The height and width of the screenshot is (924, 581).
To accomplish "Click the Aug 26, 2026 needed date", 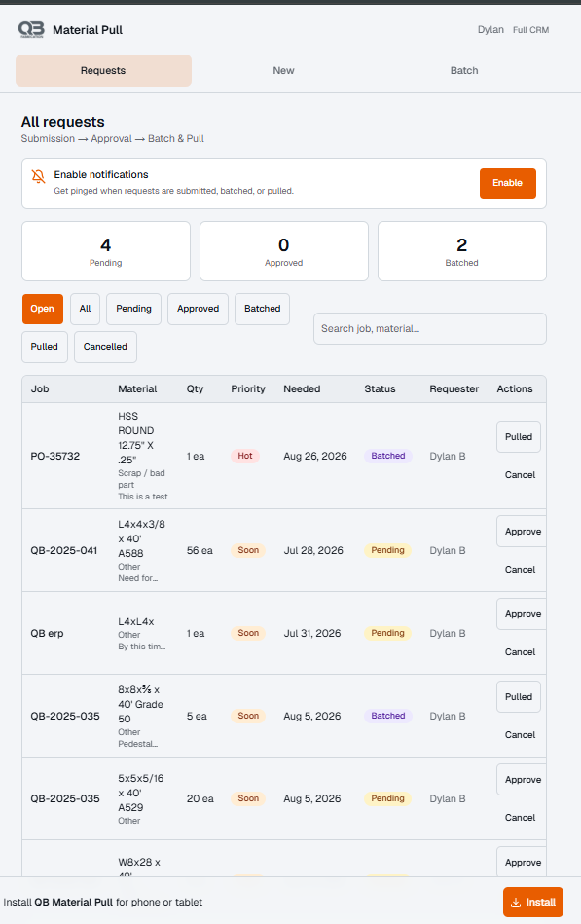I will 315,456.
